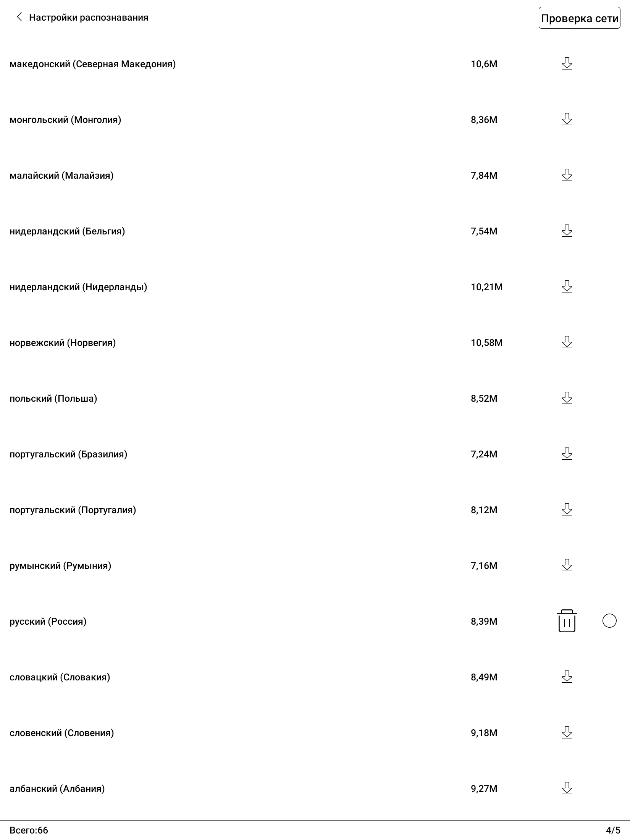
Task: Download the Polish language pack
Action: pyautogui.click(x=567, y=398)
